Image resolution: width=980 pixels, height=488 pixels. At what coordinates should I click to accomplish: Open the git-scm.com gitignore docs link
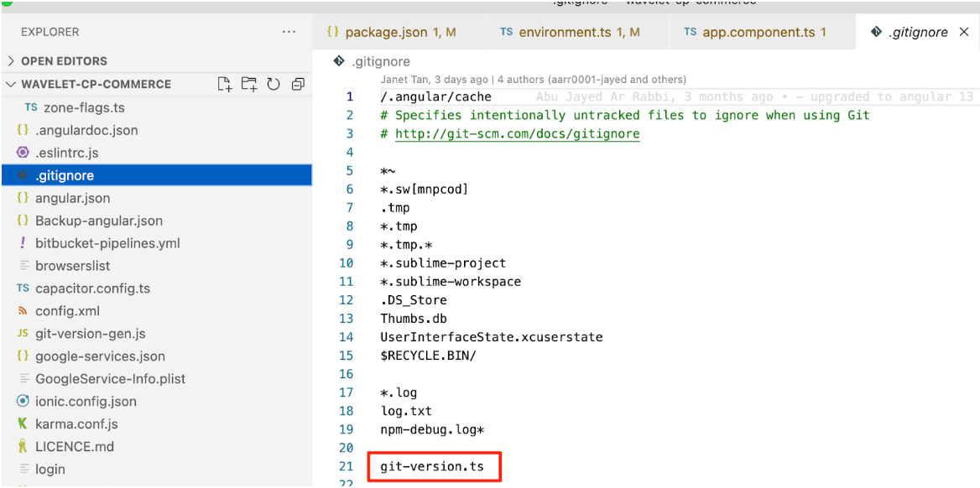click(x=517, y=133)
